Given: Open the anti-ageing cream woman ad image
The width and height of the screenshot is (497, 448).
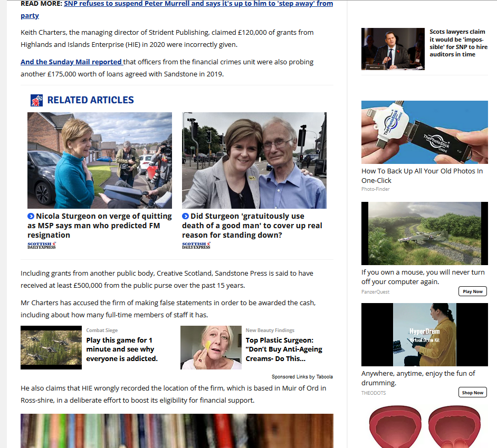Looking at the screenshot, I should 211,347.
